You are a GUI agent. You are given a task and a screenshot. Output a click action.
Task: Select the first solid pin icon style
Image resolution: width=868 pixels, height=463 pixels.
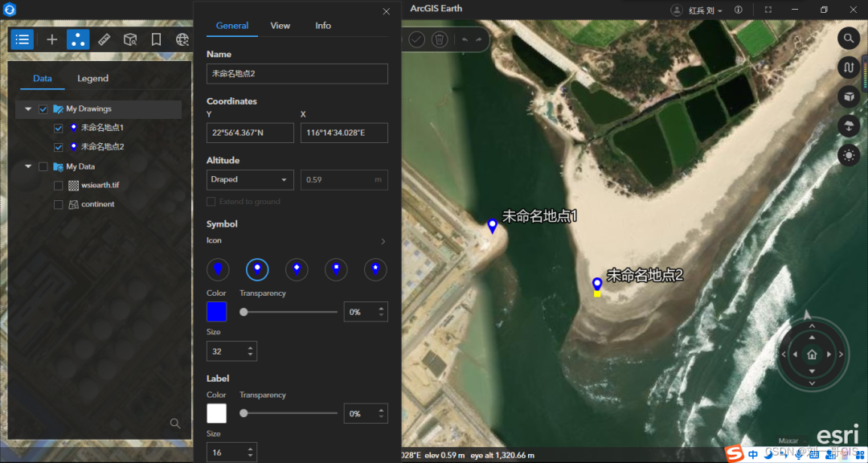(218, 270)
